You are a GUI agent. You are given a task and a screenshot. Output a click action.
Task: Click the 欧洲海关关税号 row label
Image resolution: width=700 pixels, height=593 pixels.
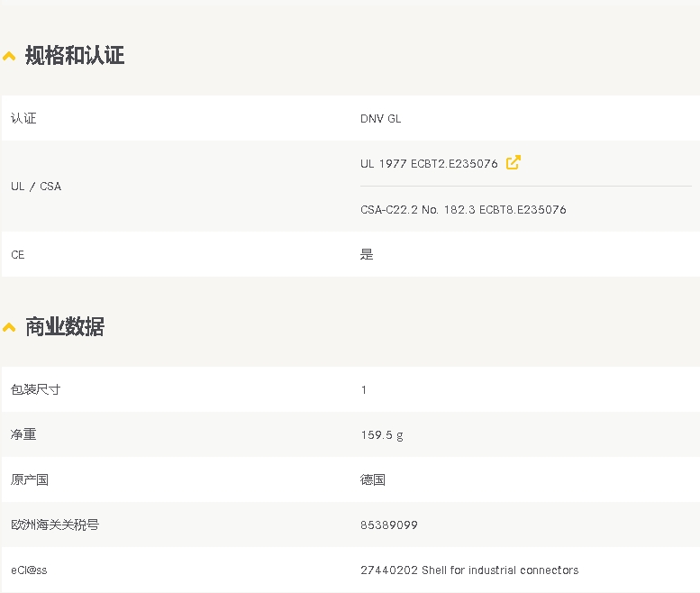[x=55, y=525]
